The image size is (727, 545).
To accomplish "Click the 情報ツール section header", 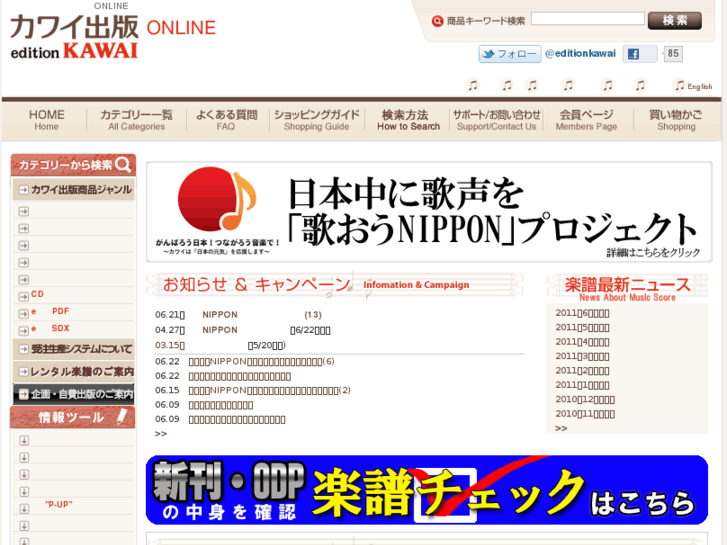I will point(73,417).
